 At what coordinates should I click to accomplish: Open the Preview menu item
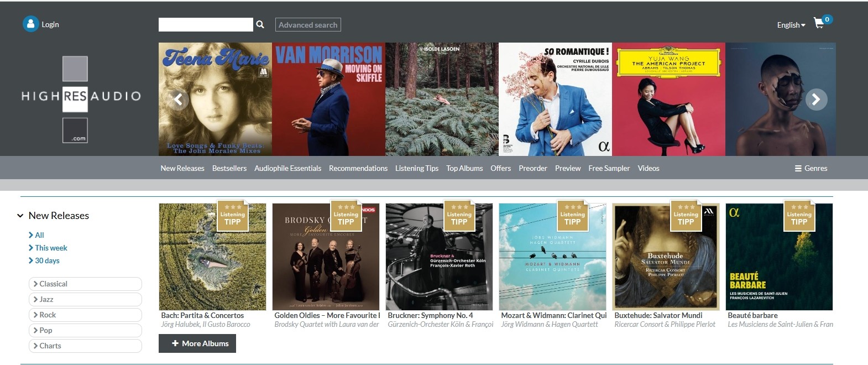click(568, 168)
